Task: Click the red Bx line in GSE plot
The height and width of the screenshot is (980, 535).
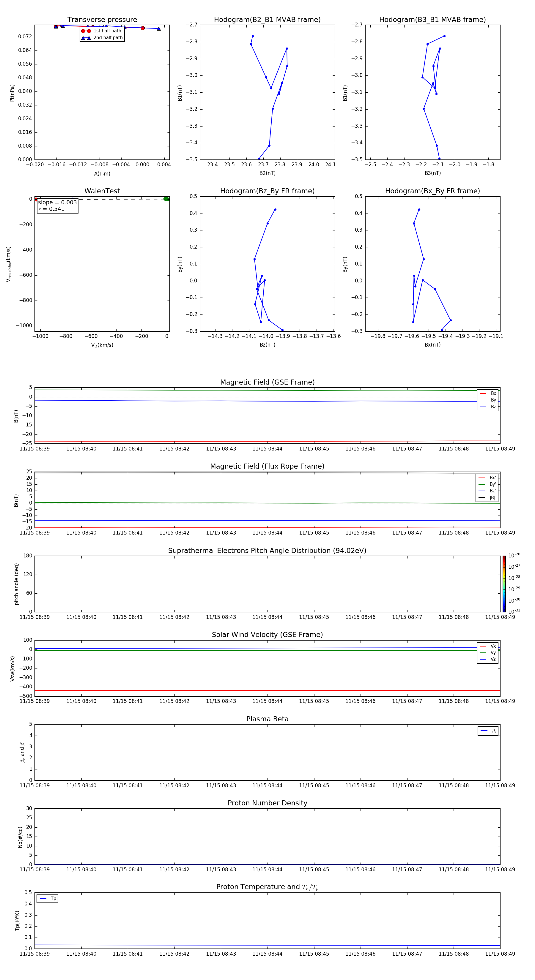Action: point(267,441)
